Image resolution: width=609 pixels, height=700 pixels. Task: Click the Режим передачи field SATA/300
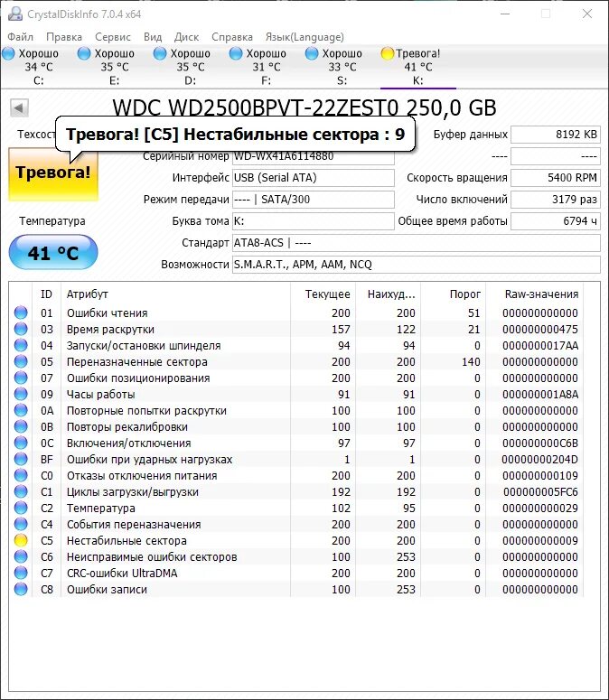[314, 200]
